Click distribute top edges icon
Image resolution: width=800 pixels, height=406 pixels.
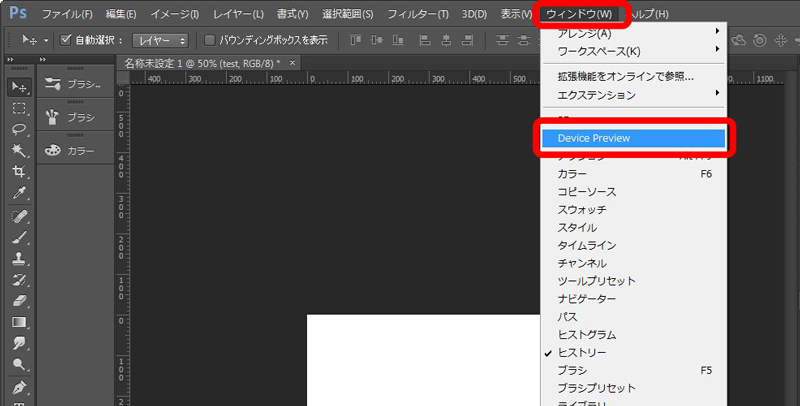(503, 40)
